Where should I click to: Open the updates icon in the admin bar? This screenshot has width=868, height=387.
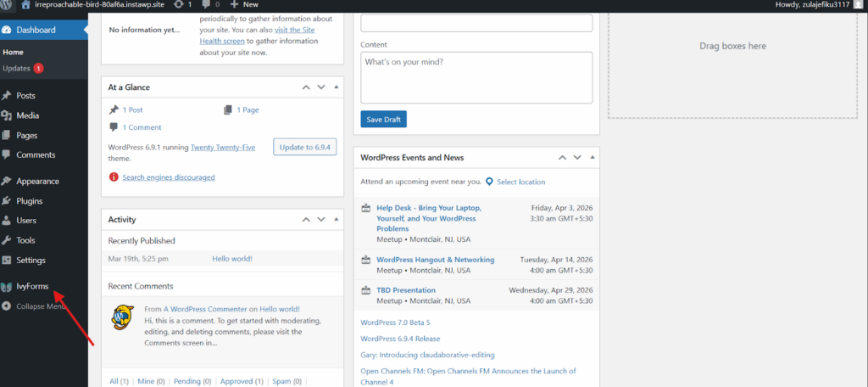point(179,4)
